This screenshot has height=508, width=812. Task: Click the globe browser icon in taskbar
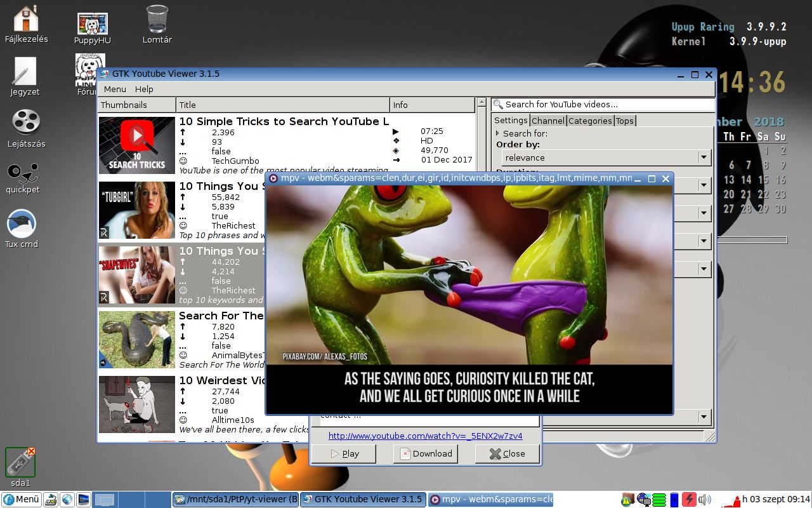[x=67, y=500]
